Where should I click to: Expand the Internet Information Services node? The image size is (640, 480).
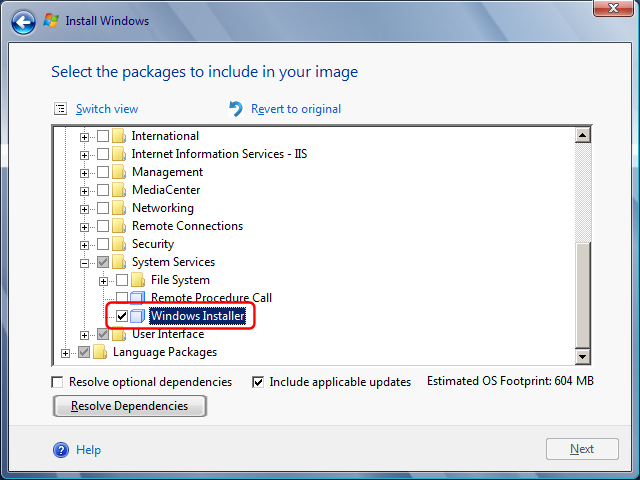click(84, 155)
